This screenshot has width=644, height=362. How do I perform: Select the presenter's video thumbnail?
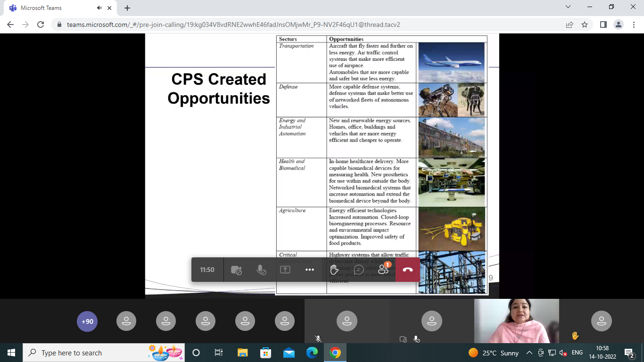point(516,321)
